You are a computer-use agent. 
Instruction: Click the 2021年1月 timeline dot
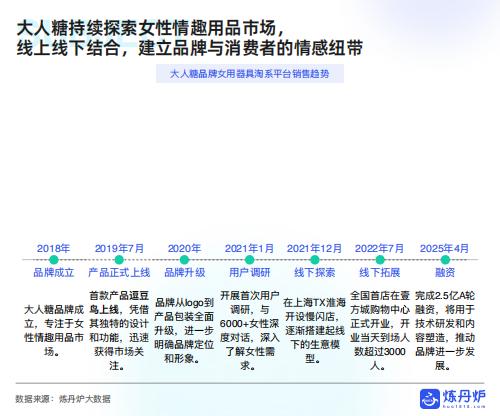[249, 260]
